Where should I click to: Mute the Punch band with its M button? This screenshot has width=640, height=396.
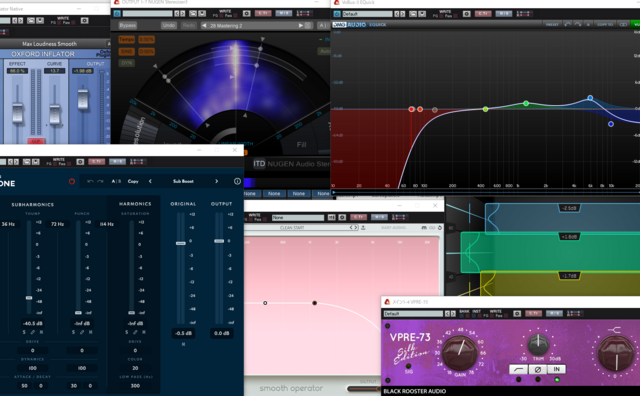[x=91, y=332]
